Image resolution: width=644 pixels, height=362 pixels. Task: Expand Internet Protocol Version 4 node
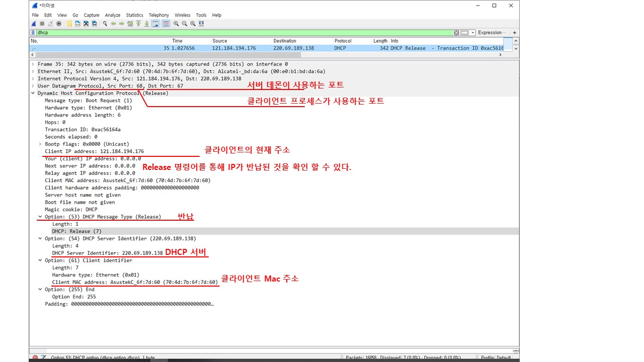[x=33, y=79]
